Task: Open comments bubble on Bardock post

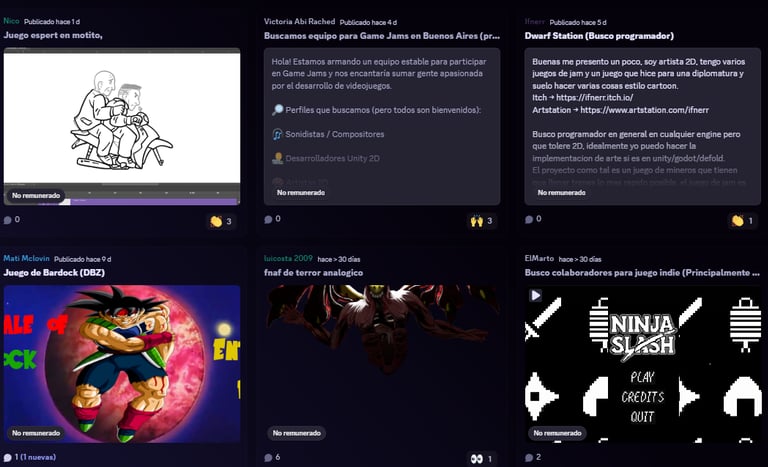Action: pos(8,457)
